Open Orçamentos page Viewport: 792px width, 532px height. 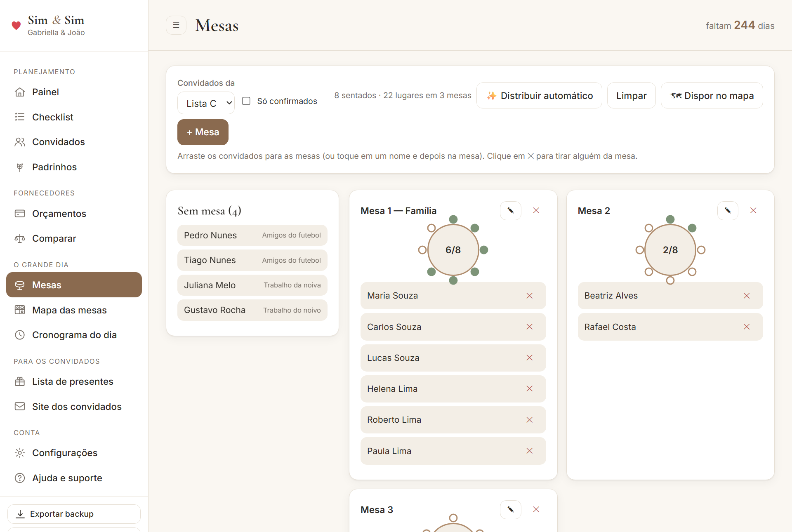(74, 214)
